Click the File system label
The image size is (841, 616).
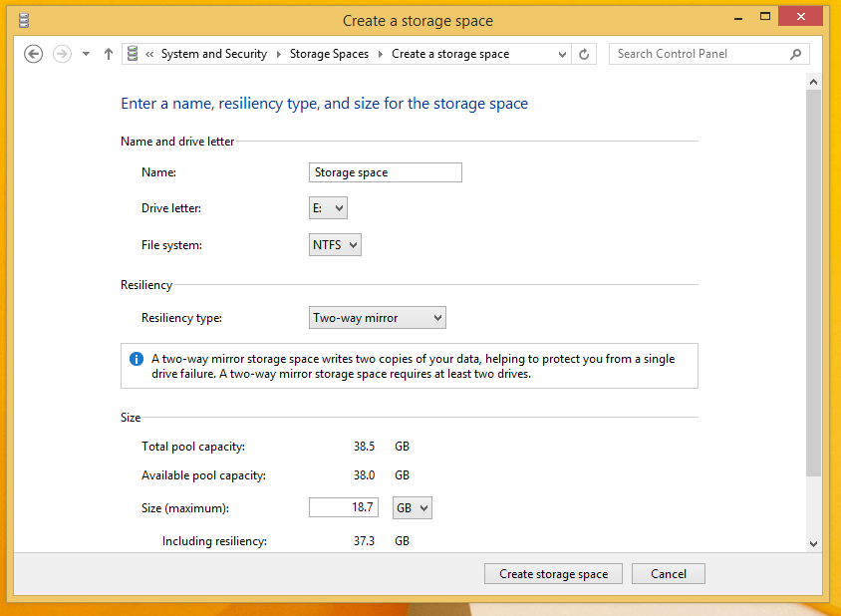tap(171, 245)
